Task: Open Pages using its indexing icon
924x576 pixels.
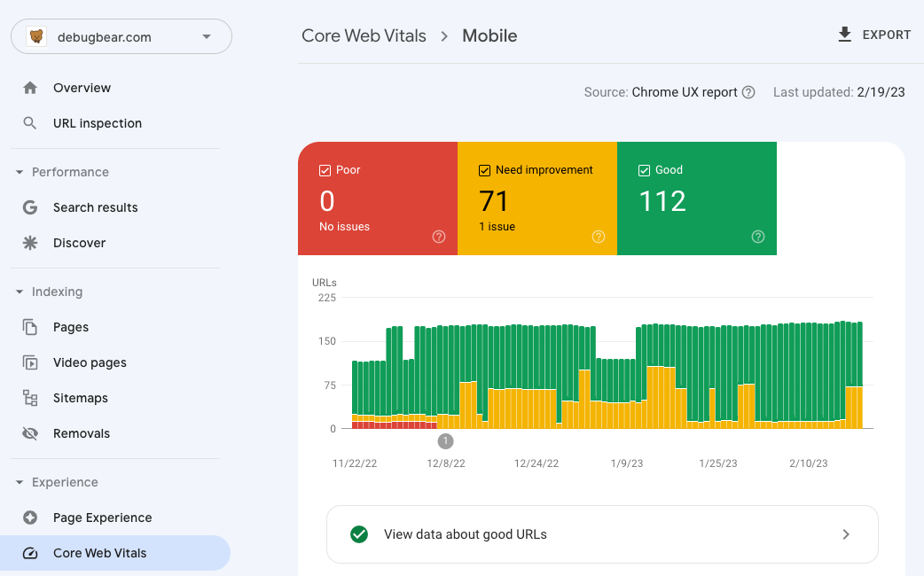Action: point(30,327)
